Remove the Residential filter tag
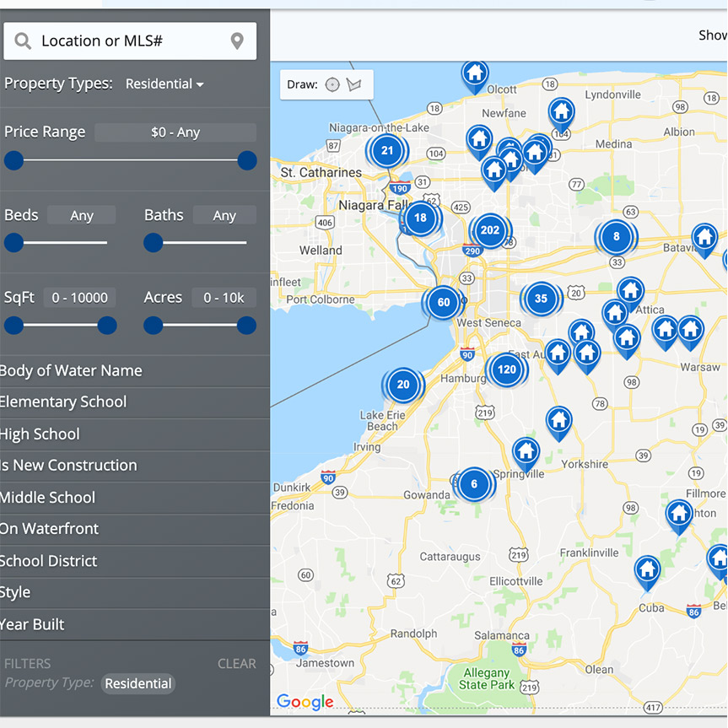728x728 pixels. (138, 684)
